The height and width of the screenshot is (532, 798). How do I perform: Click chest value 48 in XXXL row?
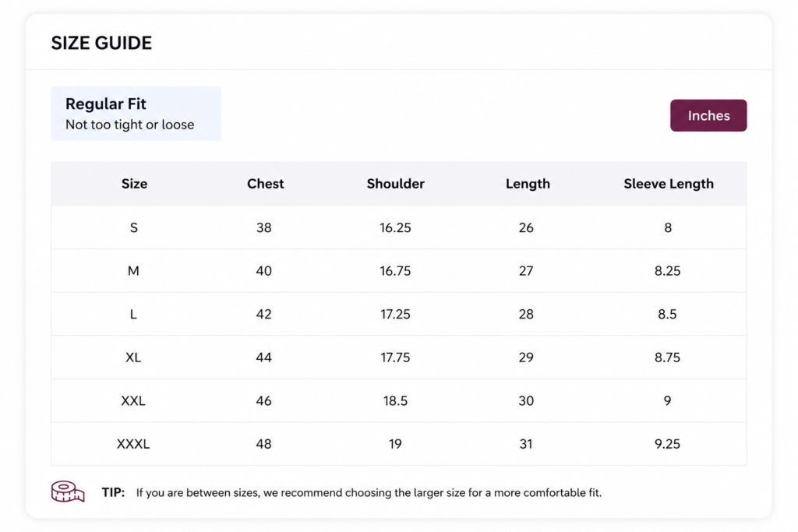(x=263, y=443)
